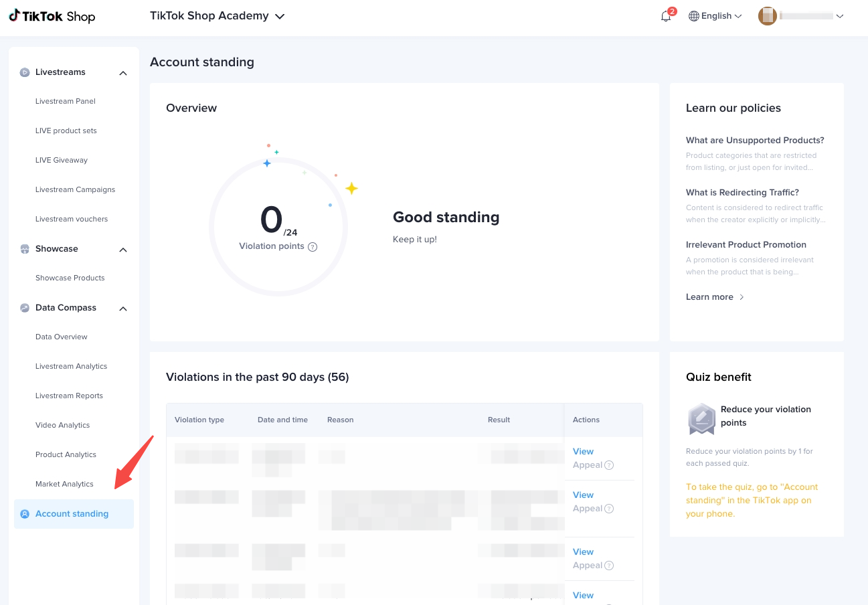
Task: Open the English language dropdown
Action: (715, 16)
